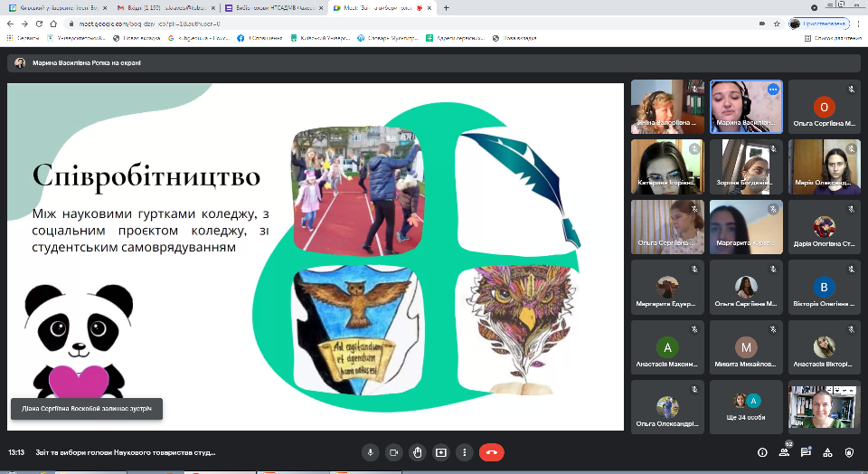Switch to the third browser tab with purple icon

click(274, 8)
